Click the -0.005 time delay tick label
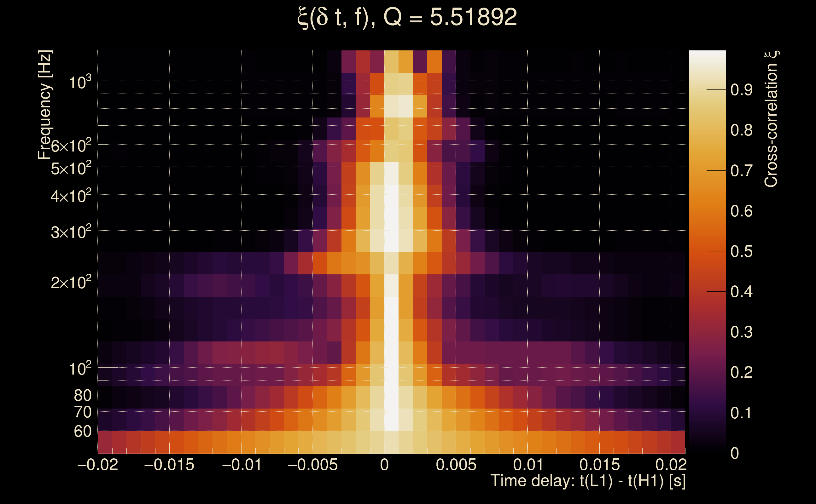The image size is (816, 504). [x=312, y=465]
